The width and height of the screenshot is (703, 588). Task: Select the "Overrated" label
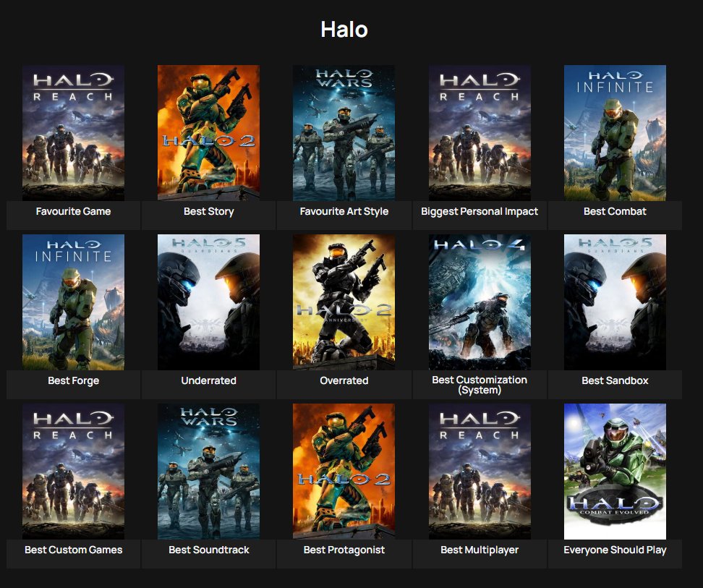[x=344, y=380]
